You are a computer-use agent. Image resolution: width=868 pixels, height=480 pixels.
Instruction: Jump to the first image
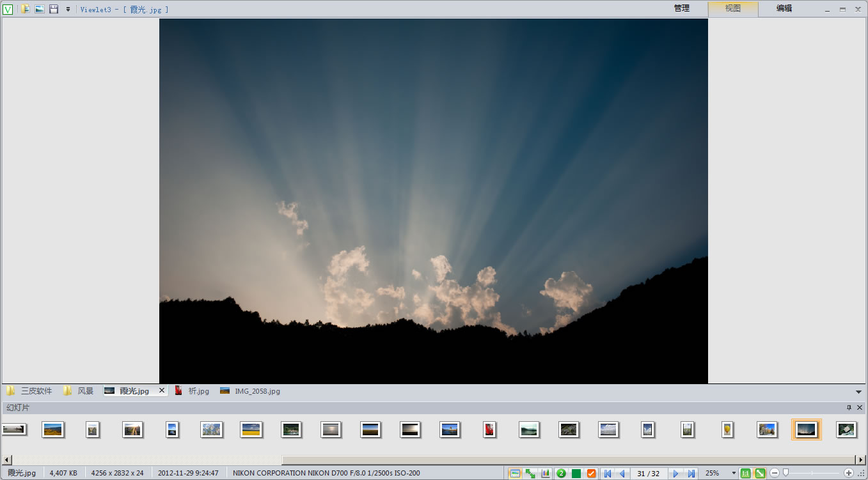point(608,474)
